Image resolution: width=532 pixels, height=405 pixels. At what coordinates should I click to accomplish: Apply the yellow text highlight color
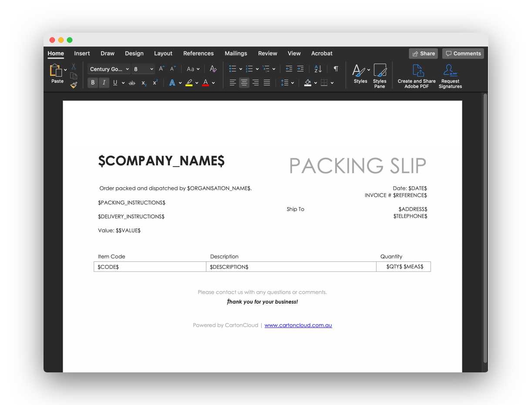189,83
